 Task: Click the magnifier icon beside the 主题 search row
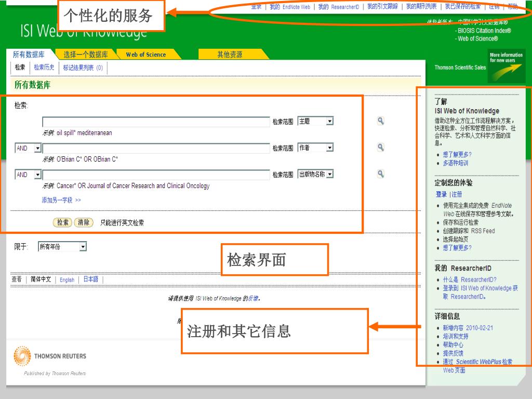[381, 121]
